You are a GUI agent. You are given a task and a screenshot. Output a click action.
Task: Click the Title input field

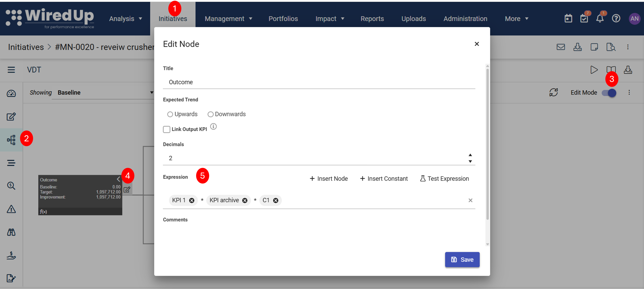pyautogui.click(x=319, y=82)
